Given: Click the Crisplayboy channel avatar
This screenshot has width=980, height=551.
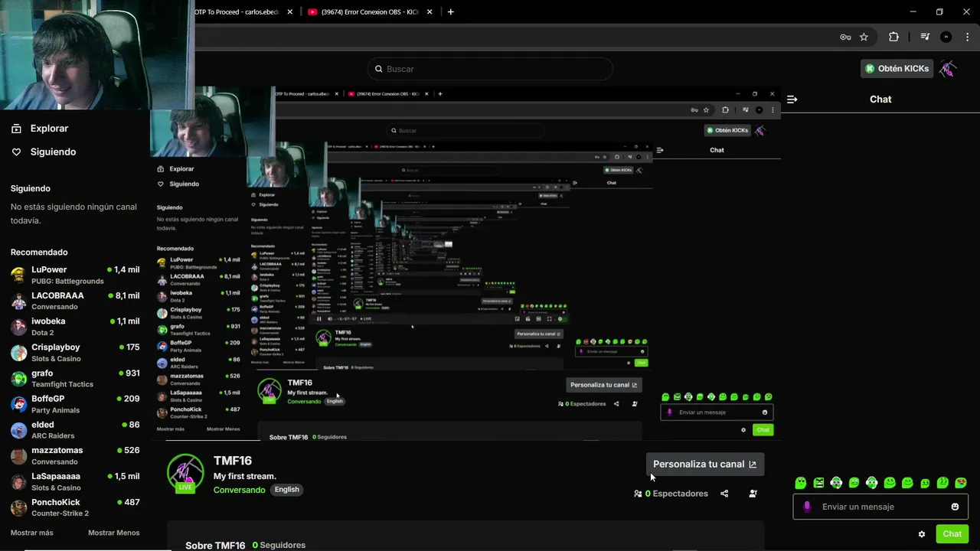Looking at the screenshot, I should [x=19, y=353].
